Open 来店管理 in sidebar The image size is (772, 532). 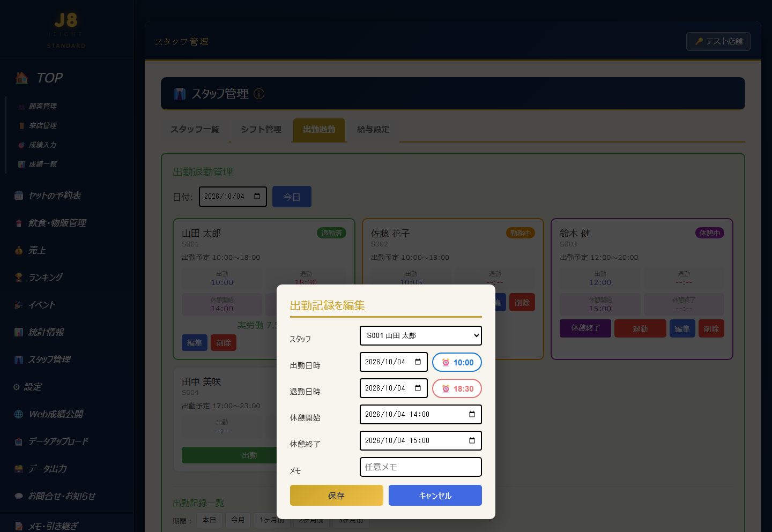point(42,126)
